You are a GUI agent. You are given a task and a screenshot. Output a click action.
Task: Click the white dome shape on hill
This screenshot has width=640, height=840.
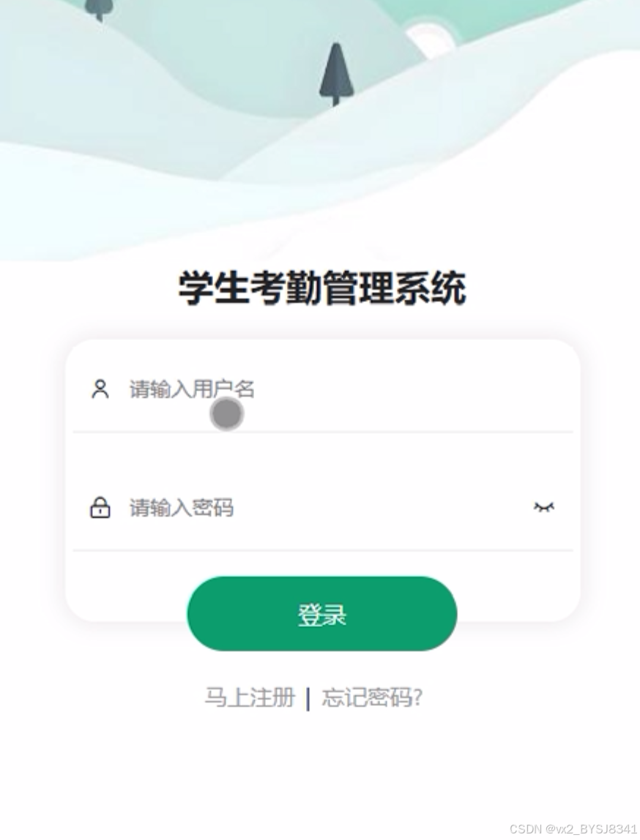click(x=431, y=35)
